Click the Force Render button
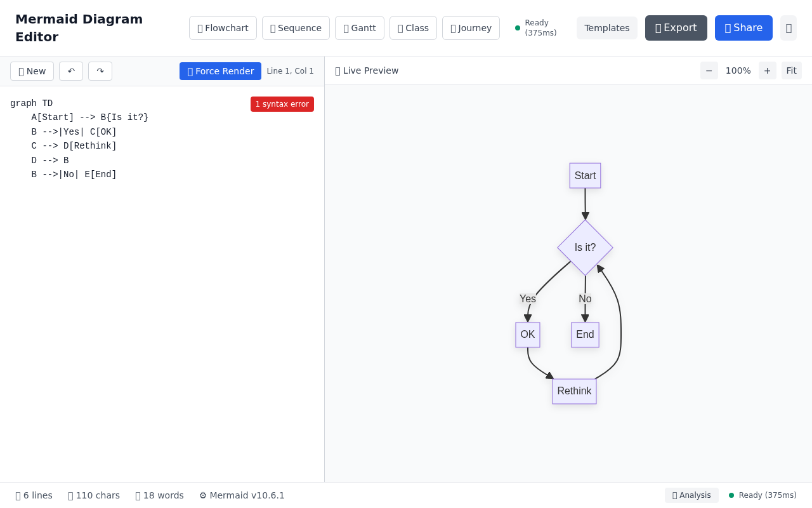812x508 pixels. tap(220, 71)
